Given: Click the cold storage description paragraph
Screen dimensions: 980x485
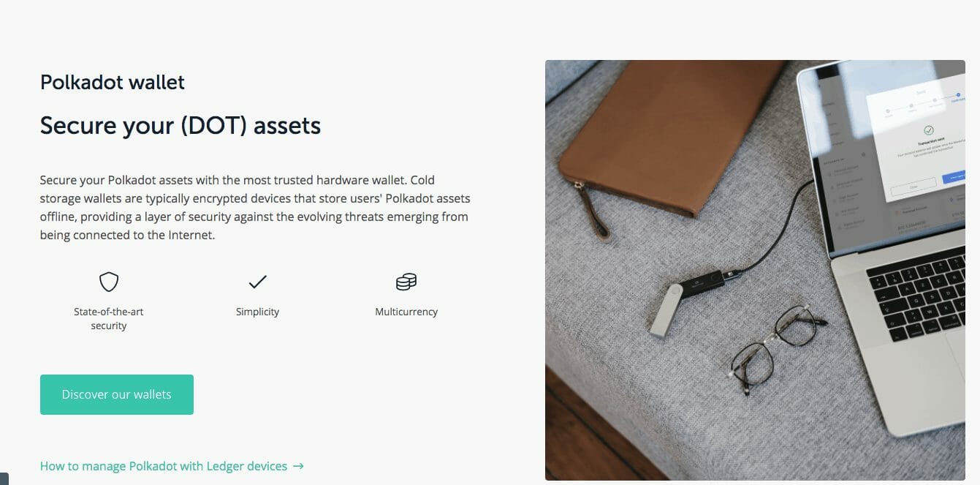Looking at the screenshot, I should 255,208.
